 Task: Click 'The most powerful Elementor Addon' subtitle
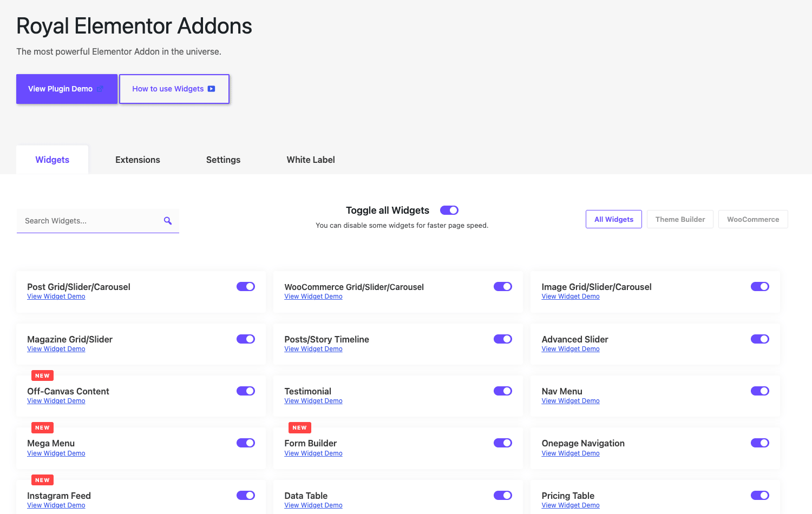119,51
